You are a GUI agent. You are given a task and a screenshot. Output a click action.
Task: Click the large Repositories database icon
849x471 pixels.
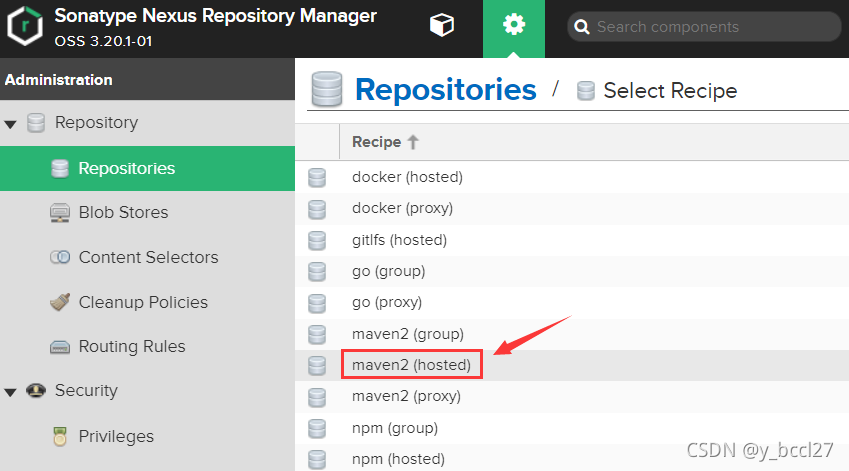327,89
